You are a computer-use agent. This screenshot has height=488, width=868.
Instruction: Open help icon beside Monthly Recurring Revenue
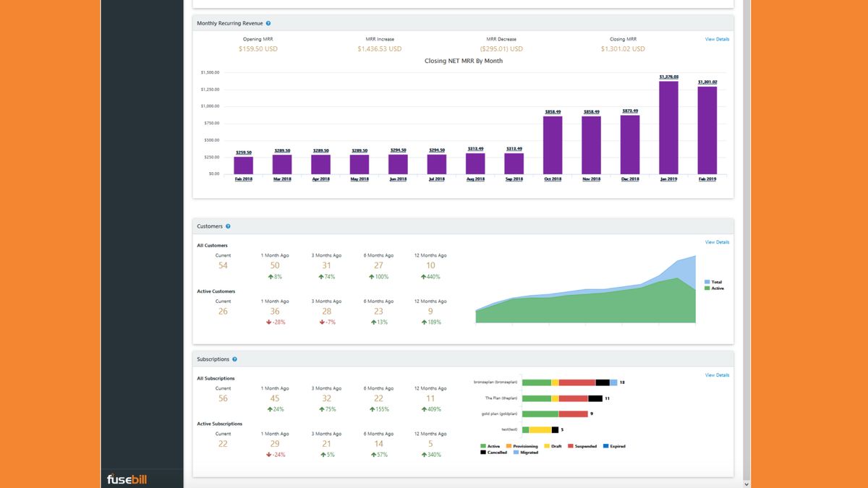point(268,24)
